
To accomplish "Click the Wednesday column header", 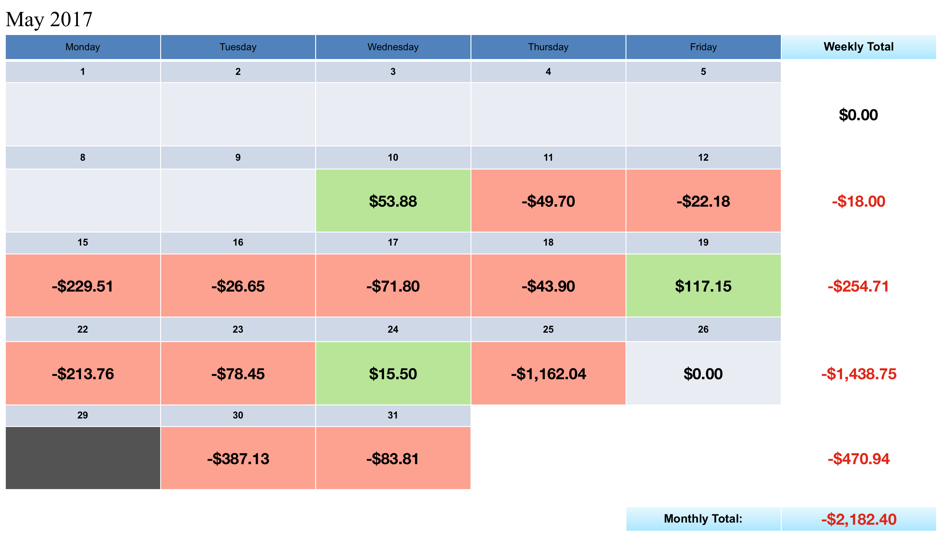I will [x=393, y=47].
